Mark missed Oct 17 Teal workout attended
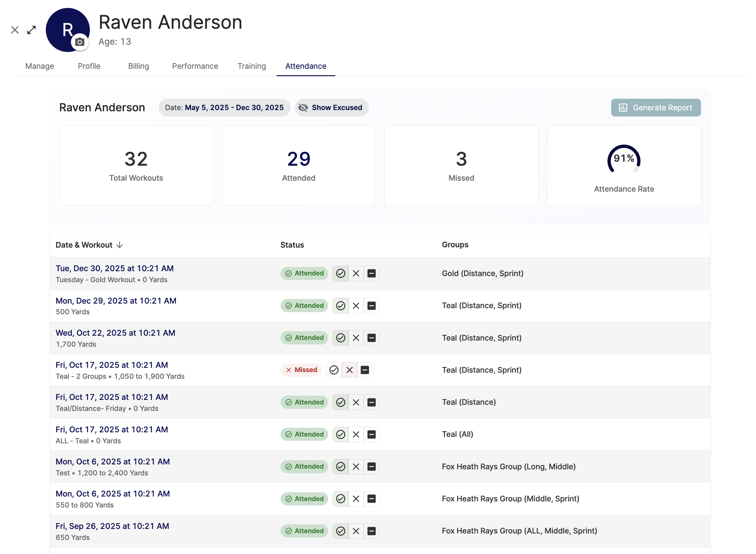Viewport: 756px width, 554px height. pyautogui.click(x=334, y=370)
